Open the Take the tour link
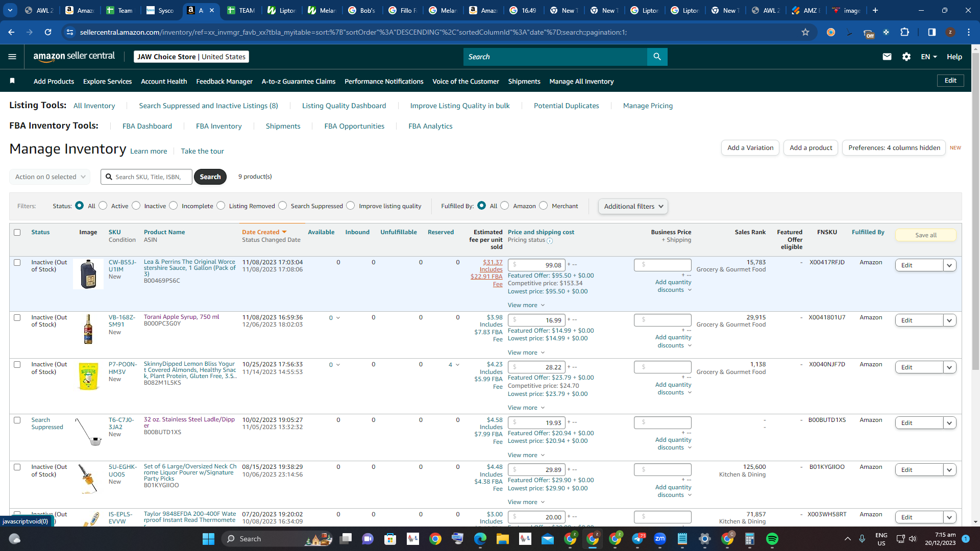980x551 pixels. 202,152
